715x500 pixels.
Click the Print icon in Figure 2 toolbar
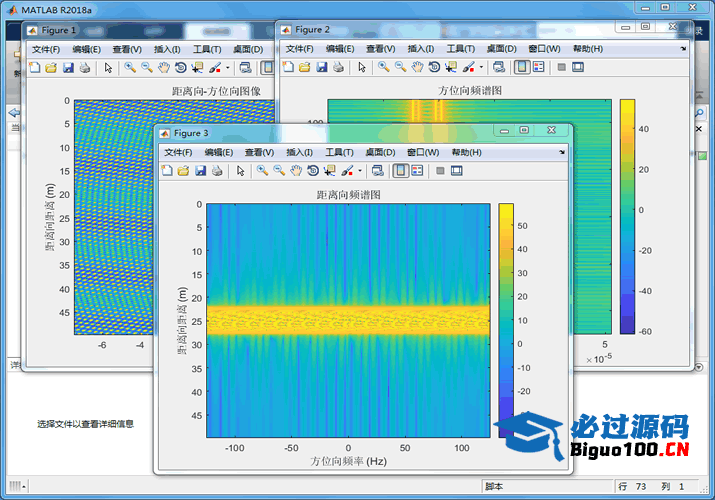pyautogui.click(x=338, y=67)
